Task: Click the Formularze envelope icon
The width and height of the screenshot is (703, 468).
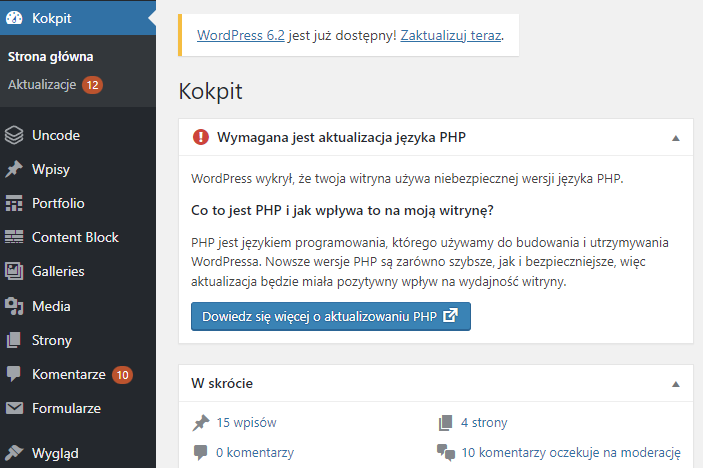Action: (x=14, y=408)
